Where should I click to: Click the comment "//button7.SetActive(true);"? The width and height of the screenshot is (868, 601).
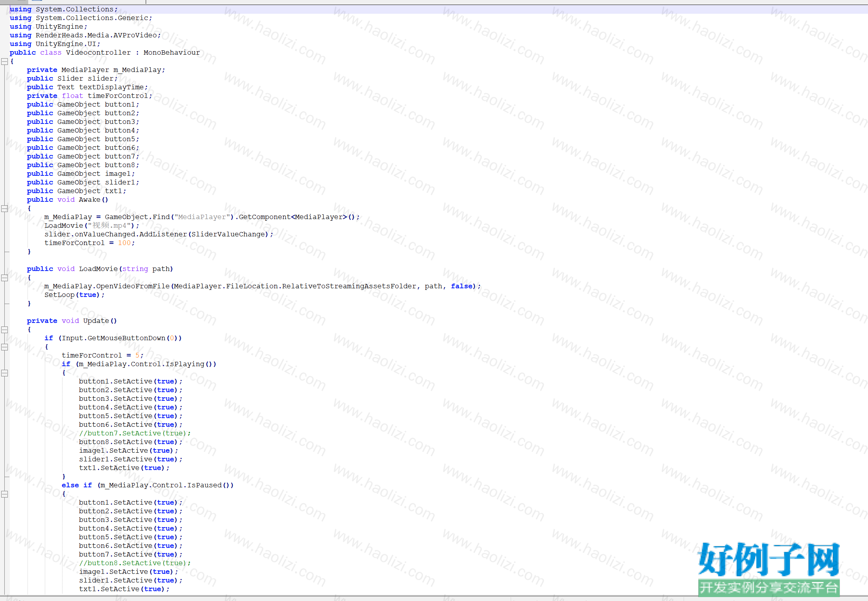pyautogui.click(x=135, y=433)
